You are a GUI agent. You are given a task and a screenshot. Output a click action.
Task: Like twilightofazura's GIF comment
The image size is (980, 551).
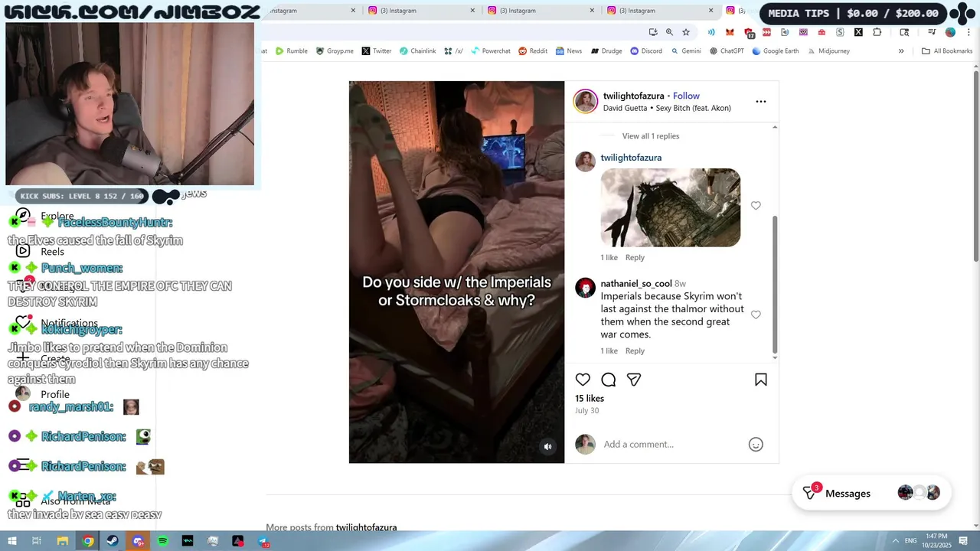tap(756, 206)
